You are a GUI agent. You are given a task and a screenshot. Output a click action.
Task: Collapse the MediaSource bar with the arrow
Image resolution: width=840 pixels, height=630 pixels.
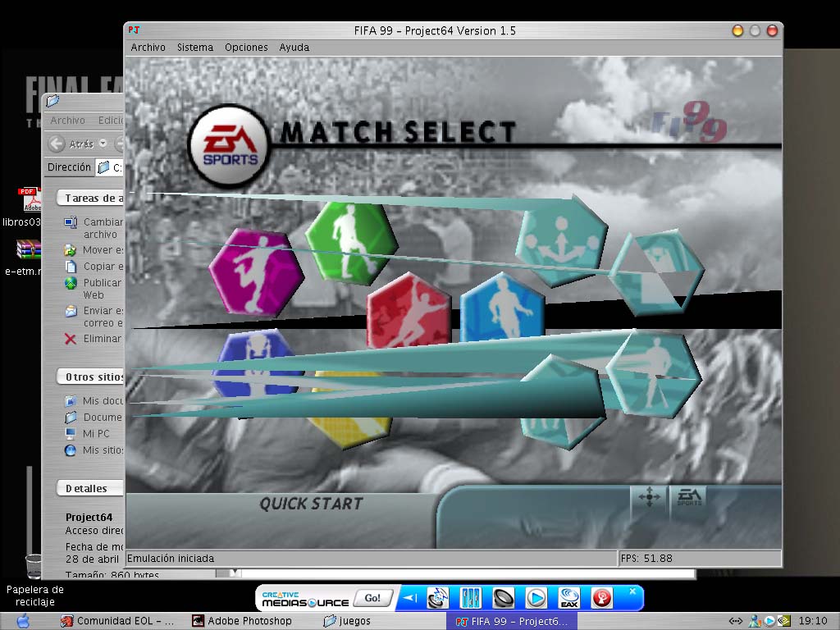410,598
